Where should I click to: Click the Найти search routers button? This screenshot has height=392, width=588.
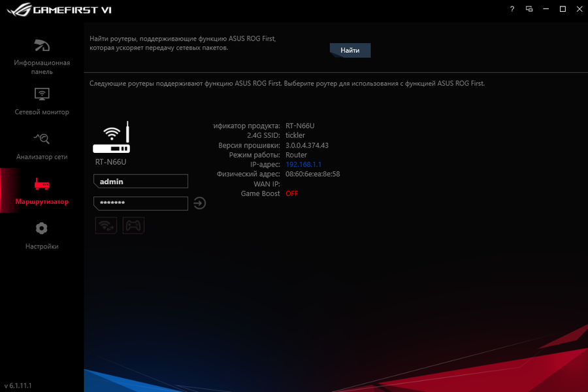click(350, 50)
